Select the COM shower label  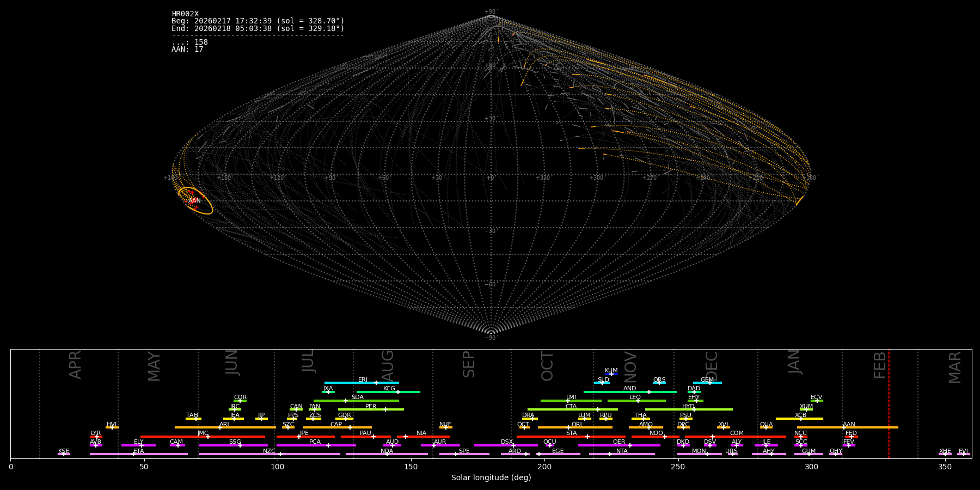(737, 433)
